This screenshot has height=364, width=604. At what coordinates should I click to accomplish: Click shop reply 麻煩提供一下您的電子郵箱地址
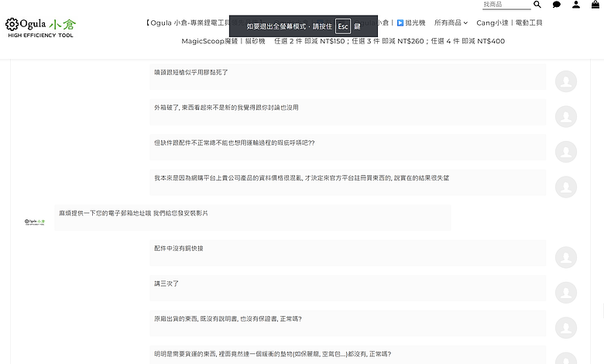pyautogui.click(x=252, y=218)
